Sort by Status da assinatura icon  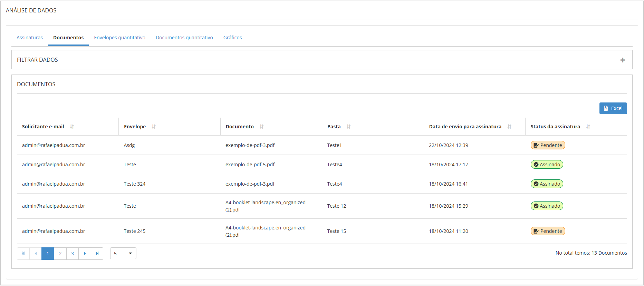point(588,127)
